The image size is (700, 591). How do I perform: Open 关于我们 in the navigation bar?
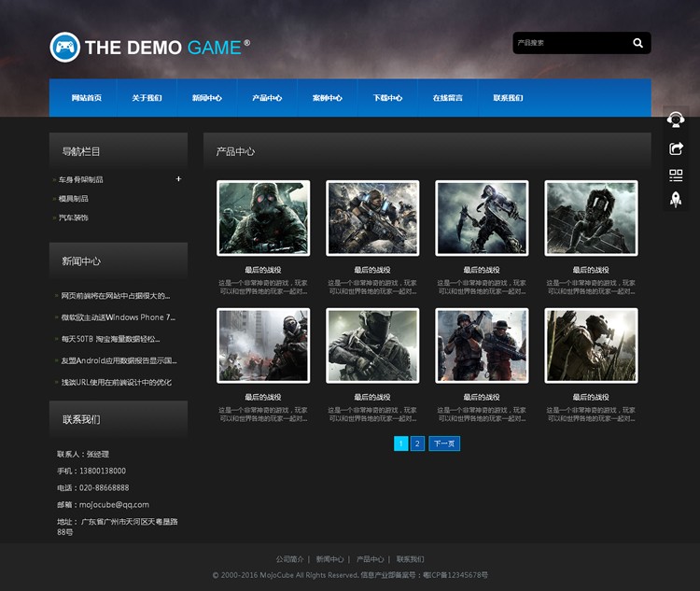[147, 98]
